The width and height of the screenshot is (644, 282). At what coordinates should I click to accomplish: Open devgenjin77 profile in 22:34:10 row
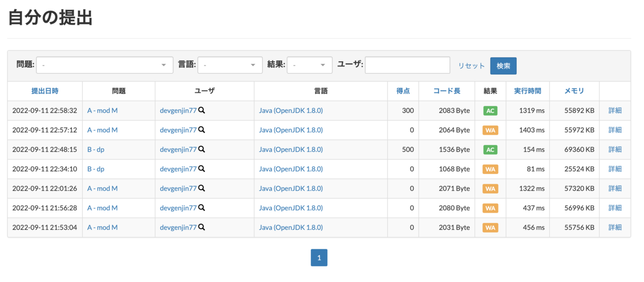178,169
